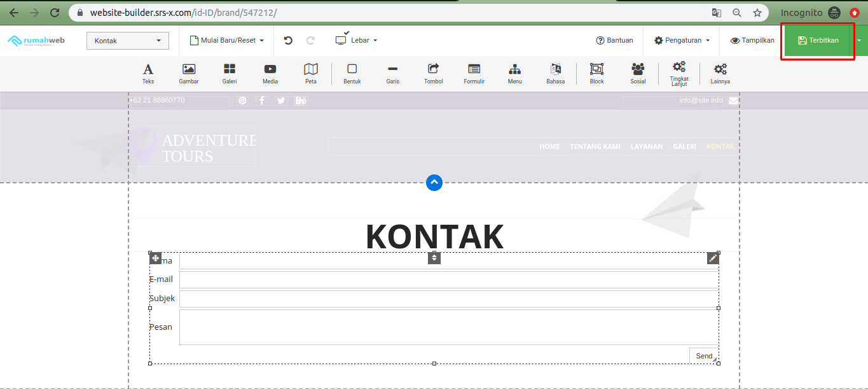Add a Sosial element
The image size is (868, 389).
point(638,73)
